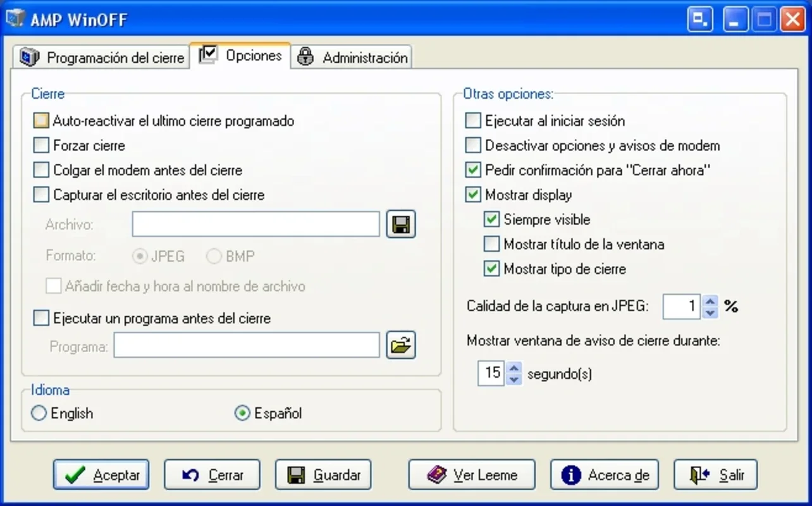Click the AMP WinOFF title bar app icon
The height and width of the screenshot is (506, 812).
(x=15, y=19)
